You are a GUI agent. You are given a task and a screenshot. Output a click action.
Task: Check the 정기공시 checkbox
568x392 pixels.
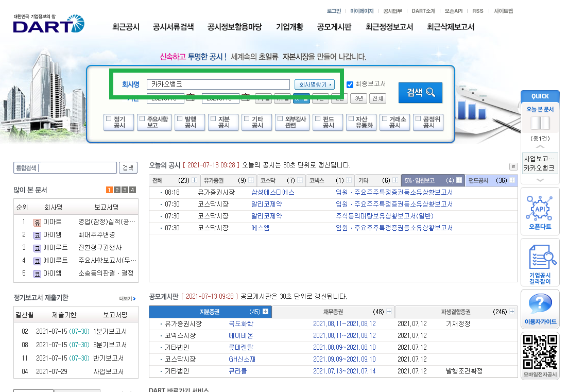(109, 118)
